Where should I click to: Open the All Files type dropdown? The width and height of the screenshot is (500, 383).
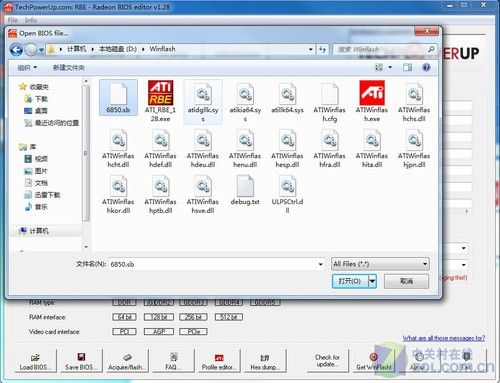pos(380,264)
